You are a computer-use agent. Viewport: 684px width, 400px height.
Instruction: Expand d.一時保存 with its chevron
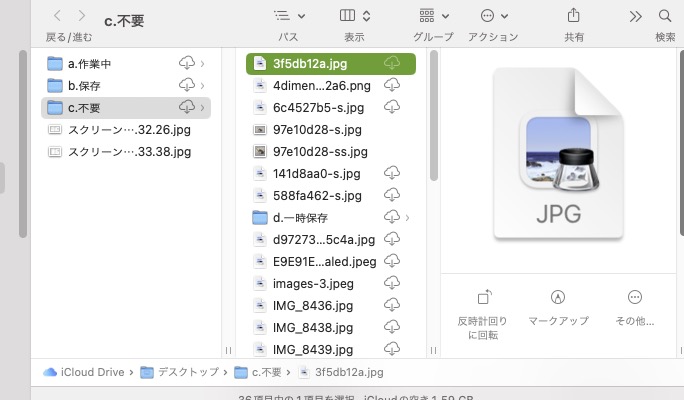pos(407,218)
